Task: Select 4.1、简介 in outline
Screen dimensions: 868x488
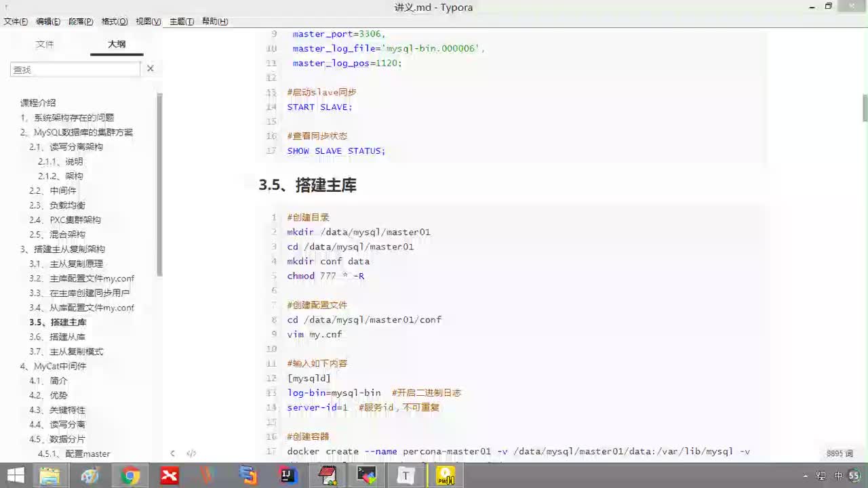Action: pos(48,381)
